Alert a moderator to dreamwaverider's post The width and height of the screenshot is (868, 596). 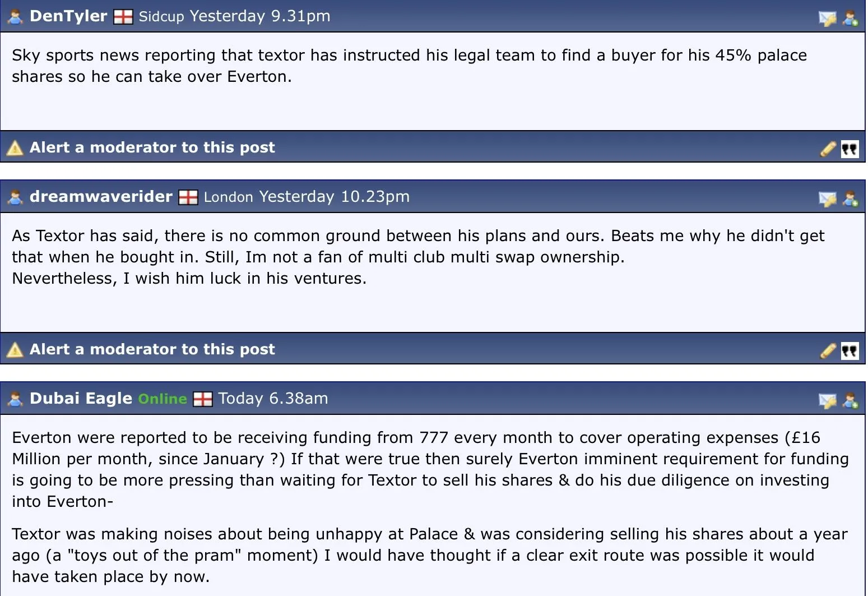152,349
